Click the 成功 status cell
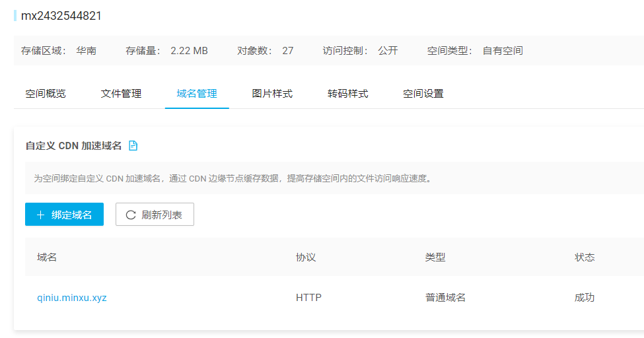Image resolution: width=644 pixels, height=338 pixels. pos(585,298)
